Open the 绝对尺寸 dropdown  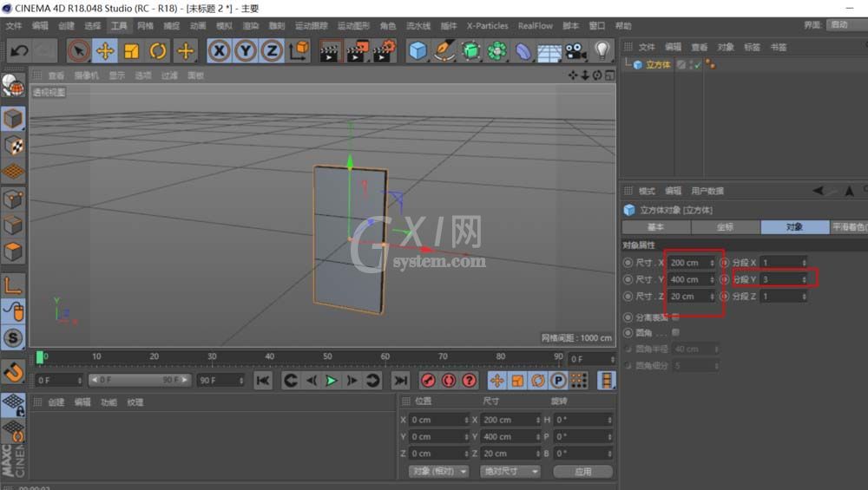(x=510, y=471)
